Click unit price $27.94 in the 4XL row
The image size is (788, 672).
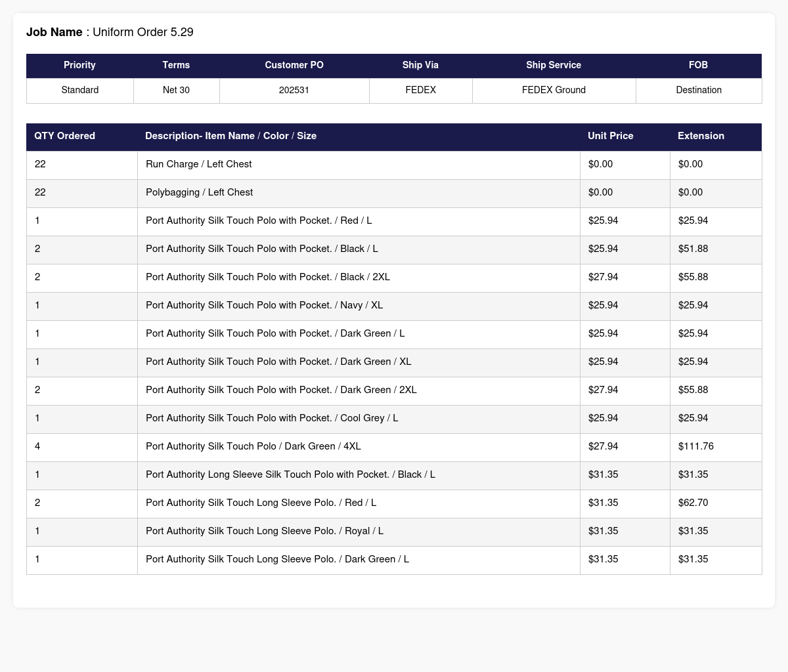[x=603, y=446]
